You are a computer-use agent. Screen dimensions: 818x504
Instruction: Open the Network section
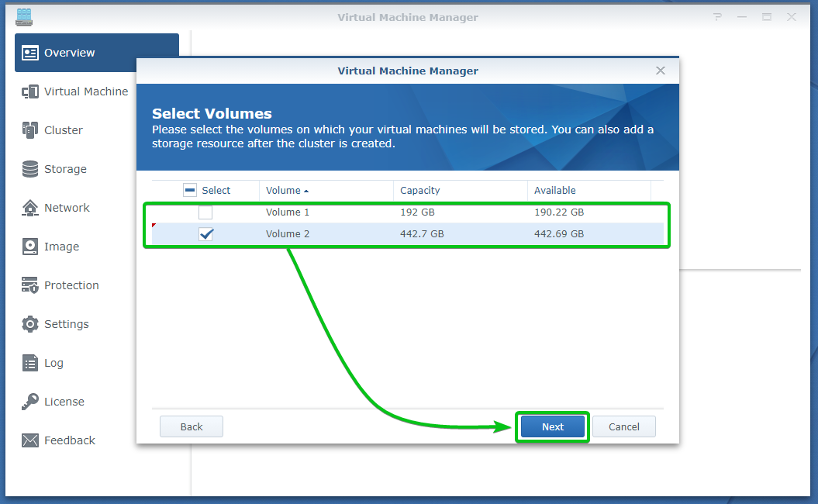coord(67,208)
